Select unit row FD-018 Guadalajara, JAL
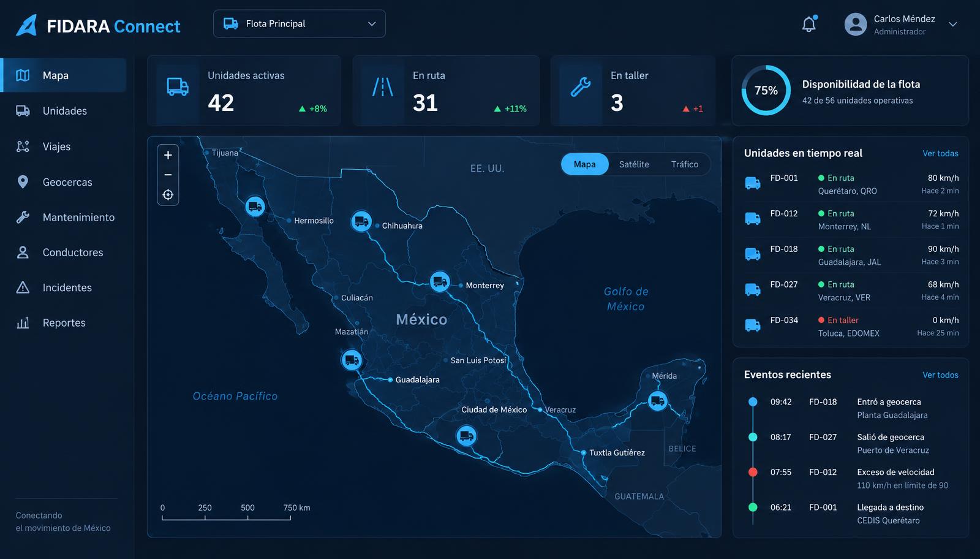The height and width of the screenshot is (559, 980). 851,255
